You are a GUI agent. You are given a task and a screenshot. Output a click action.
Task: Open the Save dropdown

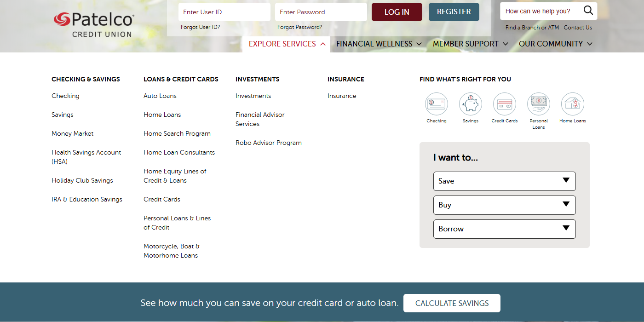tap(504, 181)
